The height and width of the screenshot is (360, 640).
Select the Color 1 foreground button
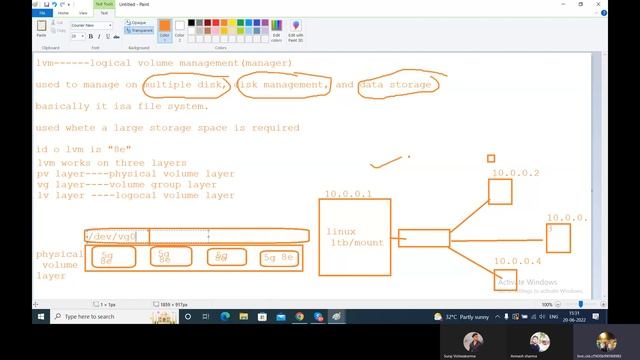pyautogui.click(x=164, y=31)
